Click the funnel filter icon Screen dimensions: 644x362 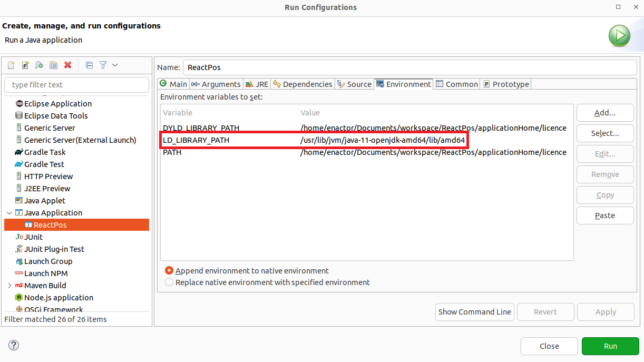click(103, 65)
